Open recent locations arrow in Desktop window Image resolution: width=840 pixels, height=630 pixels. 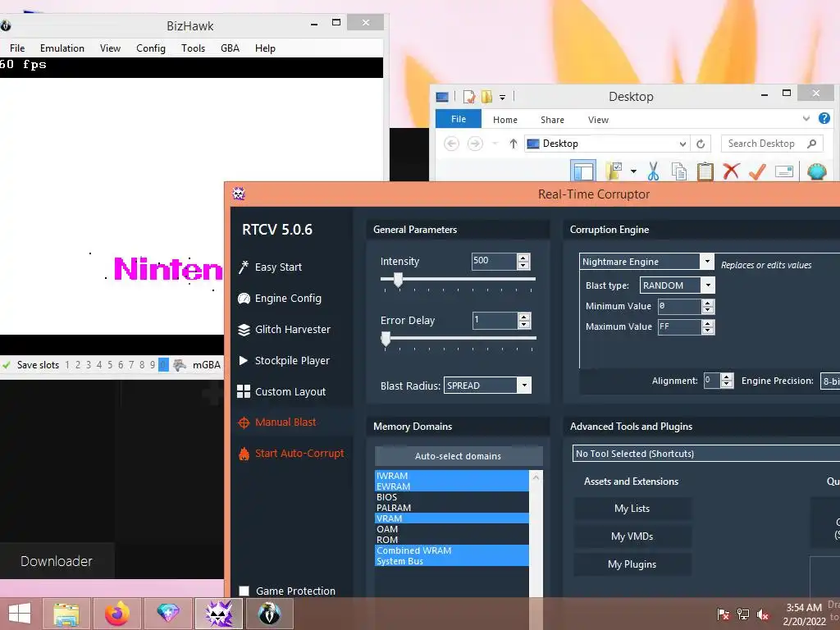point(495,144)
